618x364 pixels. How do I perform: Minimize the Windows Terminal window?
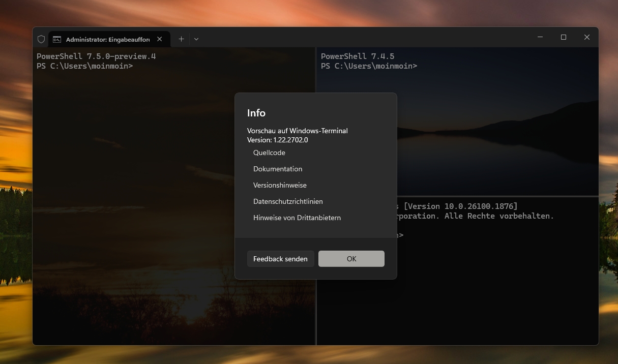click(540, 37)
